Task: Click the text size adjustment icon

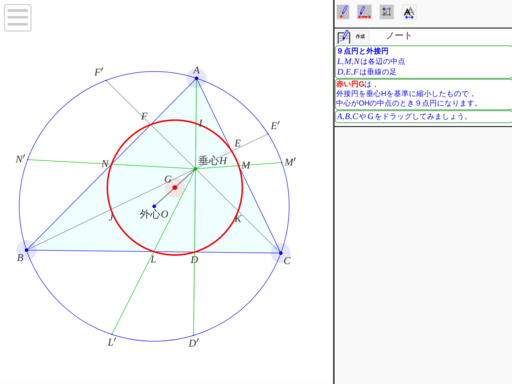Action: point(409,12)
